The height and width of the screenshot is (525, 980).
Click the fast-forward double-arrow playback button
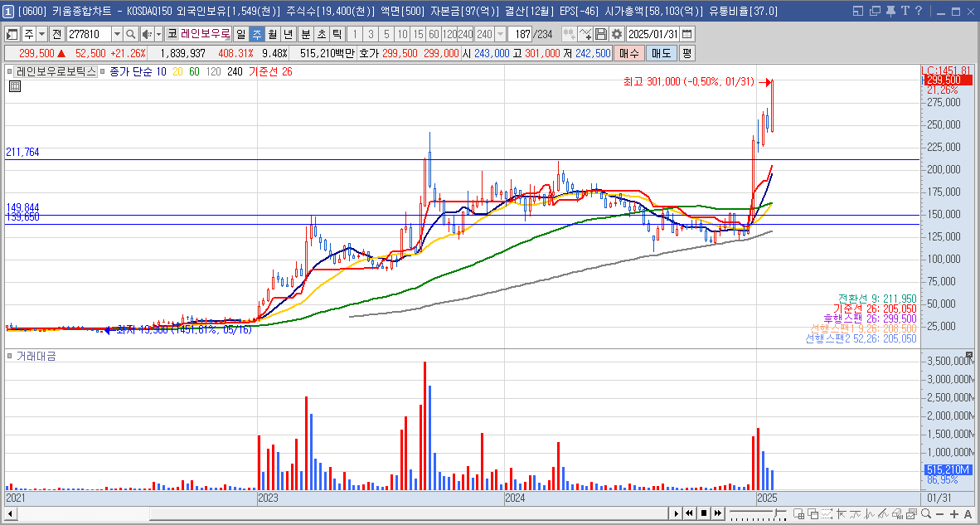pyautogui.click(x=718, y=513)
